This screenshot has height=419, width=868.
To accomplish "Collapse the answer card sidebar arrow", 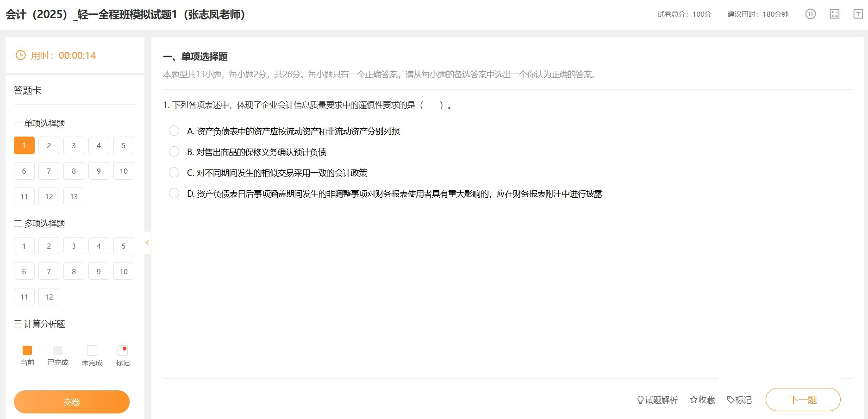I will tap(147, 243).
